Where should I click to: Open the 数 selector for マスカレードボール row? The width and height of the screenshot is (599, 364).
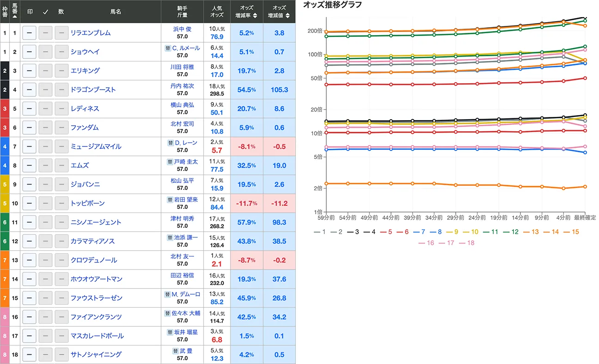(61, 336)
